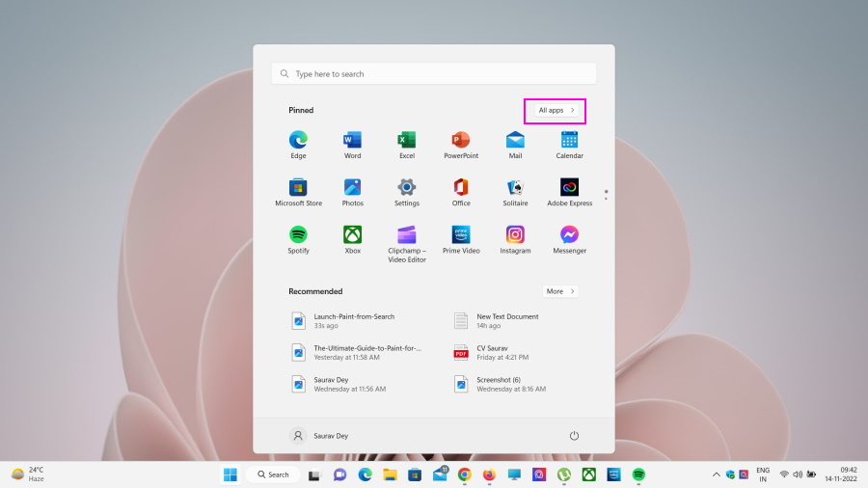Click the Start menu search box

pyautogui.click(x=434, y=74)
